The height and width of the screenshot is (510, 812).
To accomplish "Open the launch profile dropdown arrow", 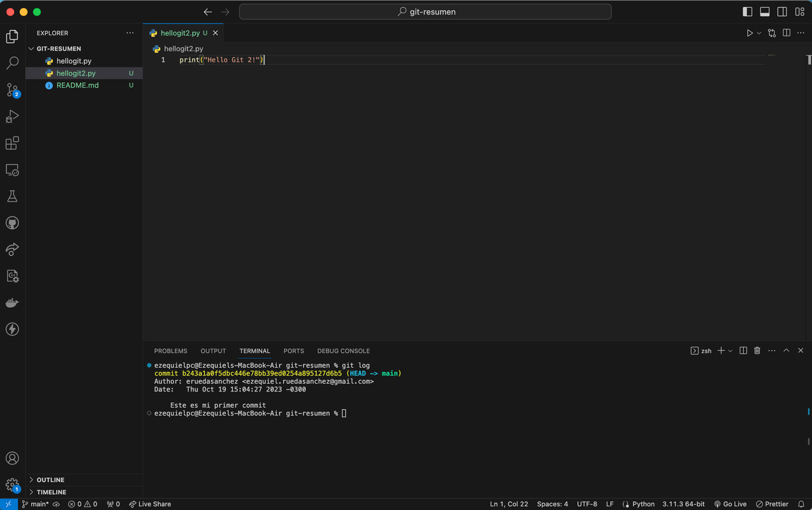I will (x=730, y=351).
